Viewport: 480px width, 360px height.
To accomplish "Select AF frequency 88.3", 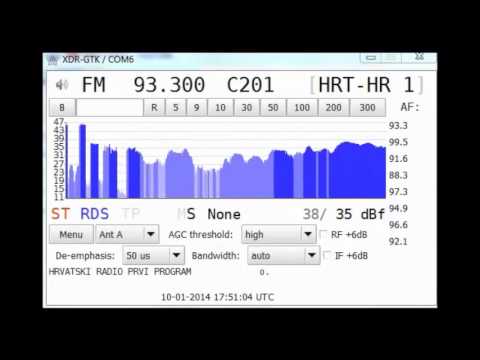I will pyautogui.click(x=398, y=175).
